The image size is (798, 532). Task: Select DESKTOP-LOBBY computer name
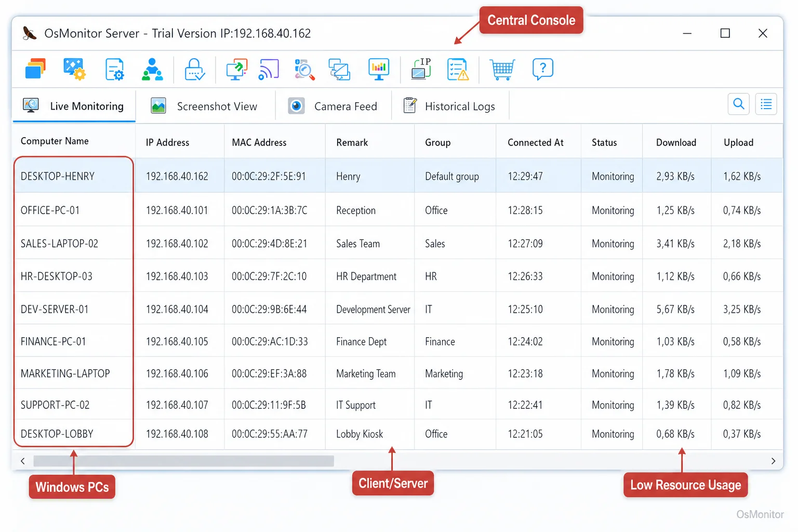(57, 434)
